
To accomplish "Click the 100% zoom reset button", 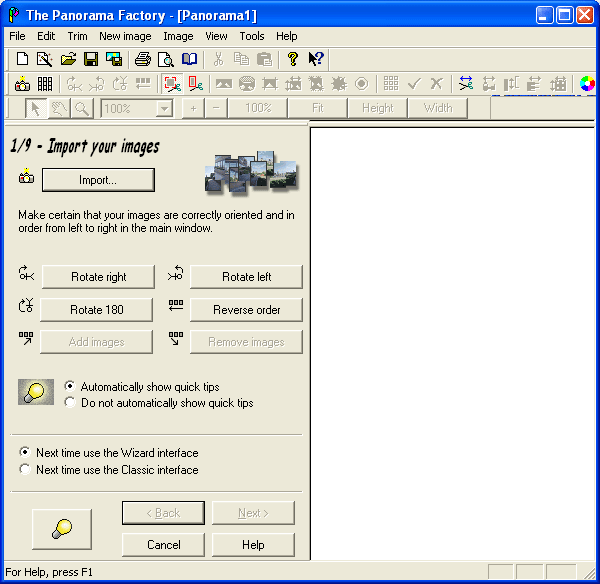I will click(x=258, y=109).
